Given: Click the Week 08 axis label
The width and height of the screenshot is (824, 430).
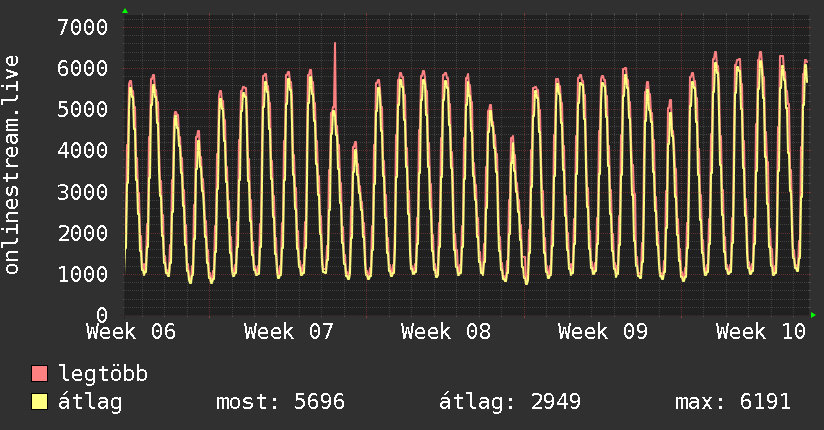Looking at the screenshot, I should (446, 332).
